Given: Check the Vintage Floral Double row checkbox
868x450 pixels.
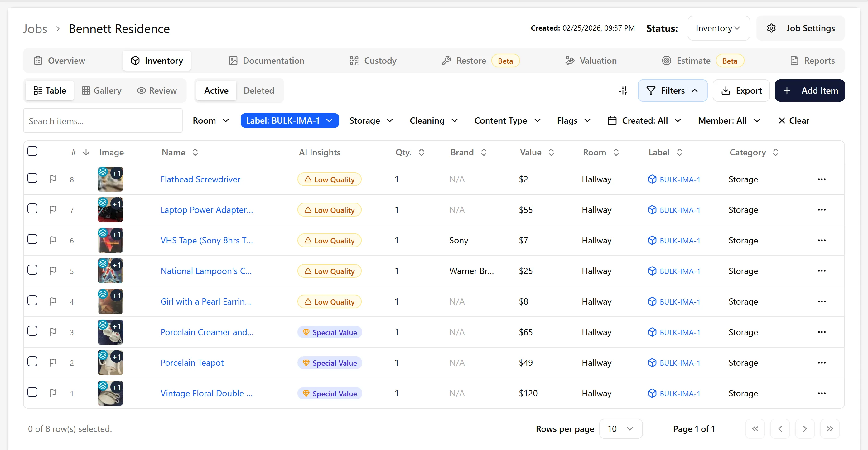Looking at the screenshot, I should 32,392.
